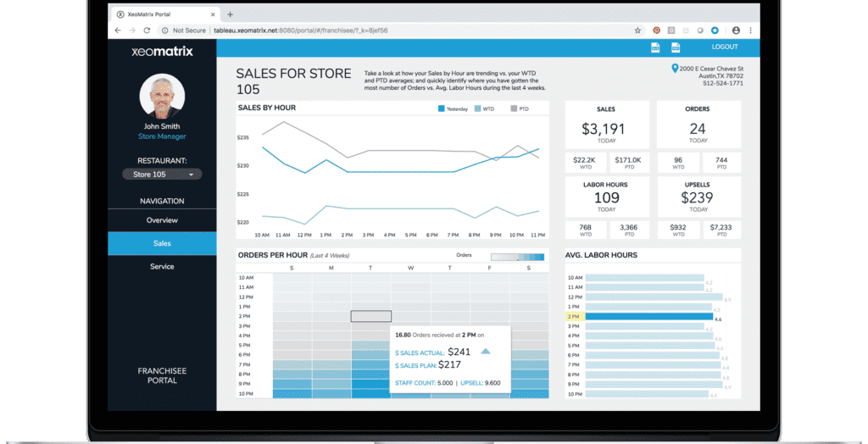This screenshot has width=868, height=444.
Task: Click the 3,366 PTD labor hours tile
Action: 630,230
